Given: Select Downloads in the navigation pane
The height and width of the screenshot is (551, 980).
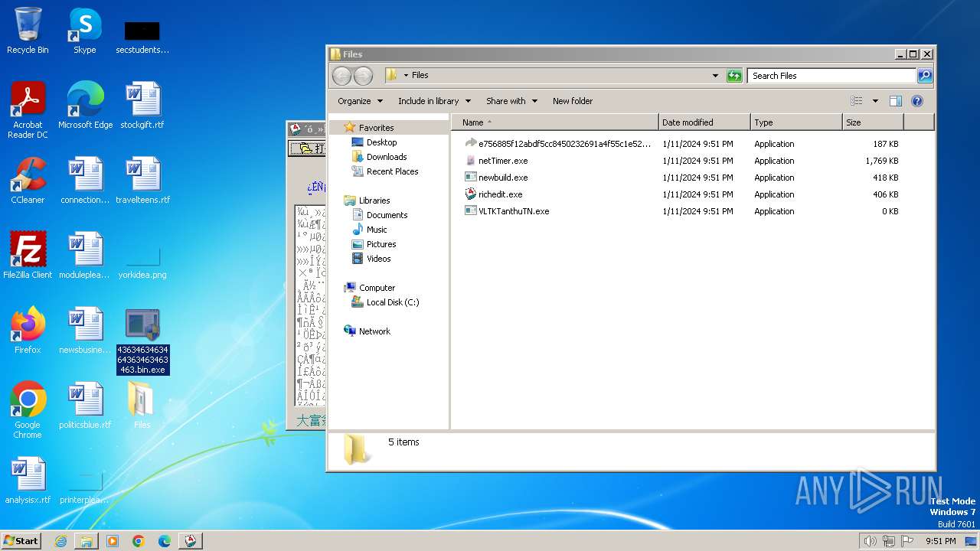Looking at the screenshot, I should point(387,157).
